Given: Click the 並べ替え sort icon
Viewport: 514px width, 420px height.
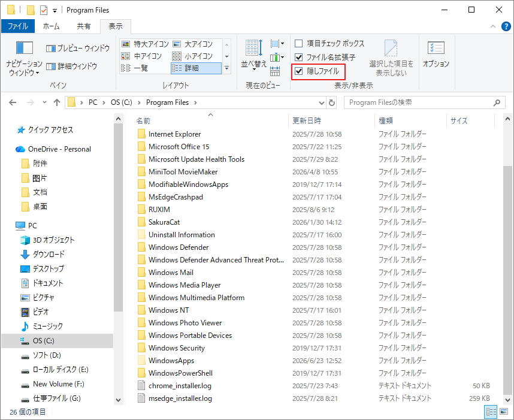Looking at the screenshot, I should (x=254, y=54).
